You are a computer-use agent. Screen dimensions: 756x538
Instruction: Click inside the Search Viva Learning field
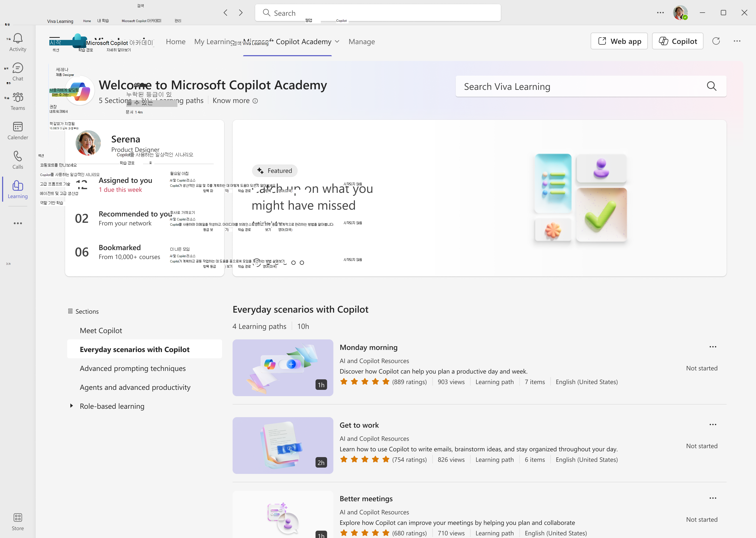click(x=563, y=86)
